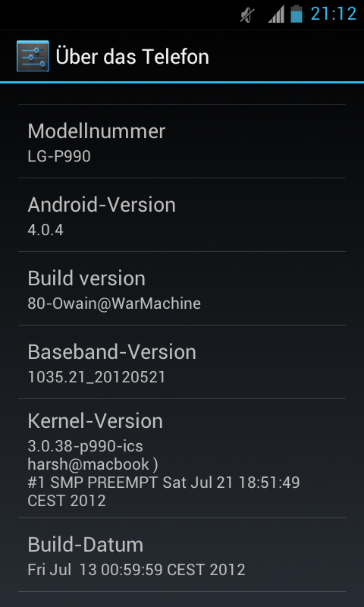Select the Android-Version entry
Viewport: 364px width, 607px height.
182,215
